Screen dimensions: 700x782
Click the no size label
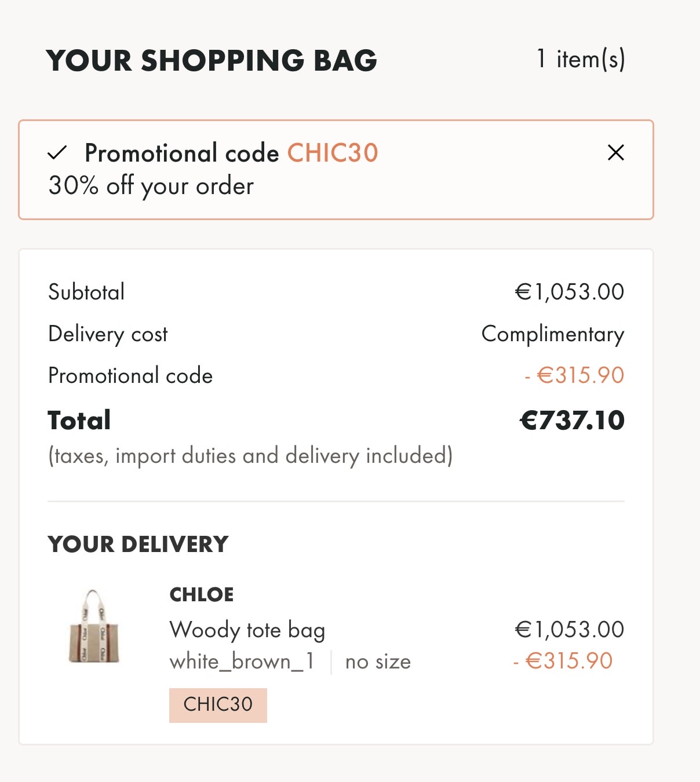click(x=378, y=662)
